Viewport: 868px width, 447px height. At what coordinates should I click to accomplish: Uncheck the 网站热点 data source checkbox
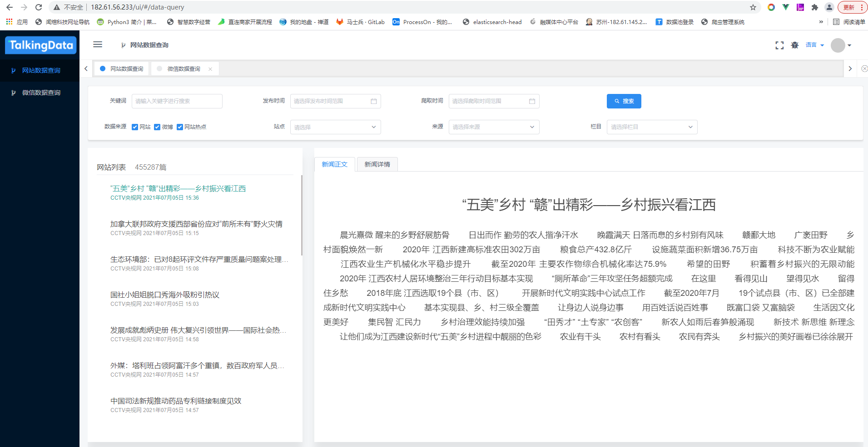click(x=180, y=127)
